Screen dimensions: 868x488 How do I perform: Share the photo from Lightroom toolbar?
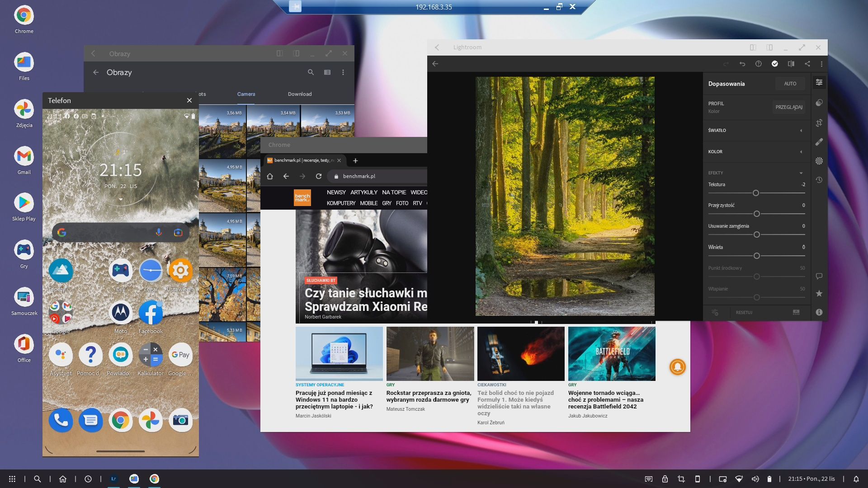(x=807, y=64)
